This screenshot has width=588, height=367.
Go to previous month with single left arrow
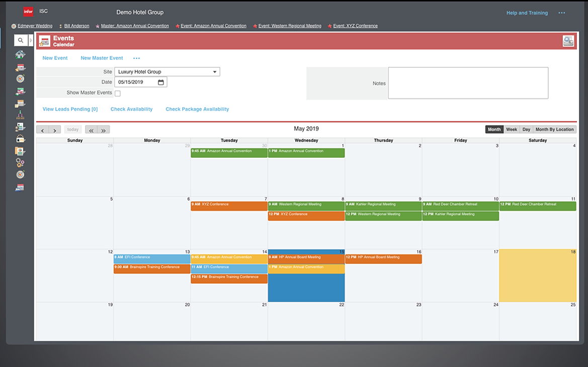[x=42, y=130]
